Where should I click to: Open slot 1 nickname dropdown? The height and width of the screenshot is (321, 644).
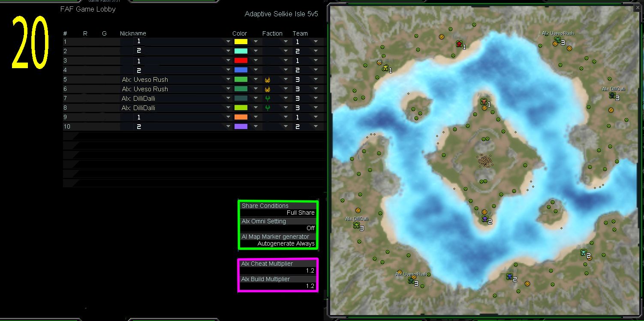(229, 42)
